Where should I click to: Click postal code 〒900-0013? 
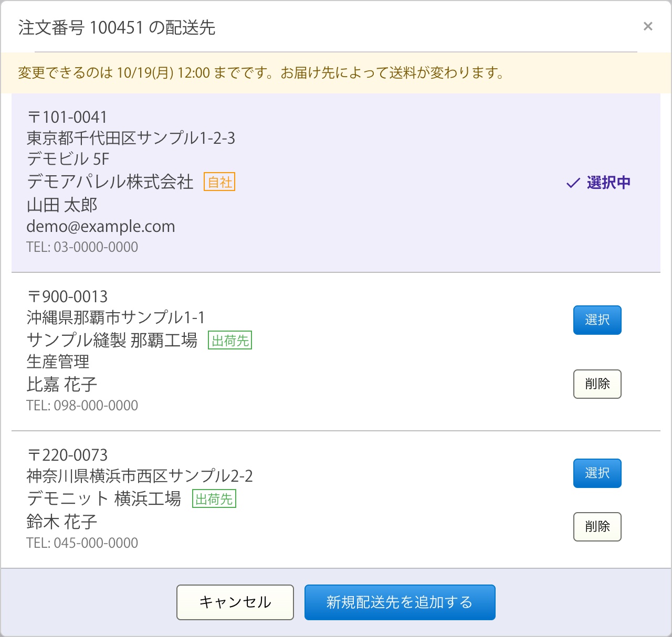[x=67, y=296]
